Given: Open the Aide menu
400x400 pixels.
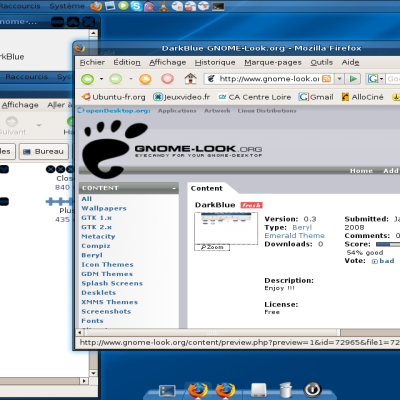Looking at the screenshot, I should click(x=350, y=62).
